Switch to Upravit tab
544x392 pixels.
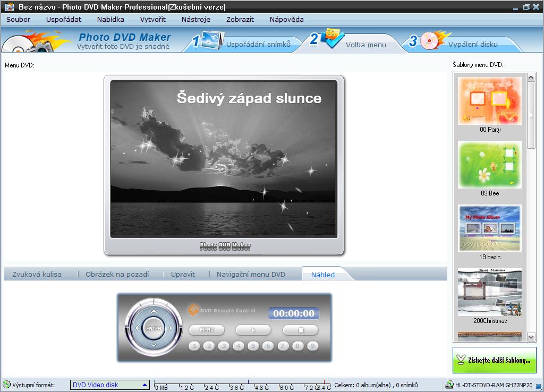click(183, 274)
